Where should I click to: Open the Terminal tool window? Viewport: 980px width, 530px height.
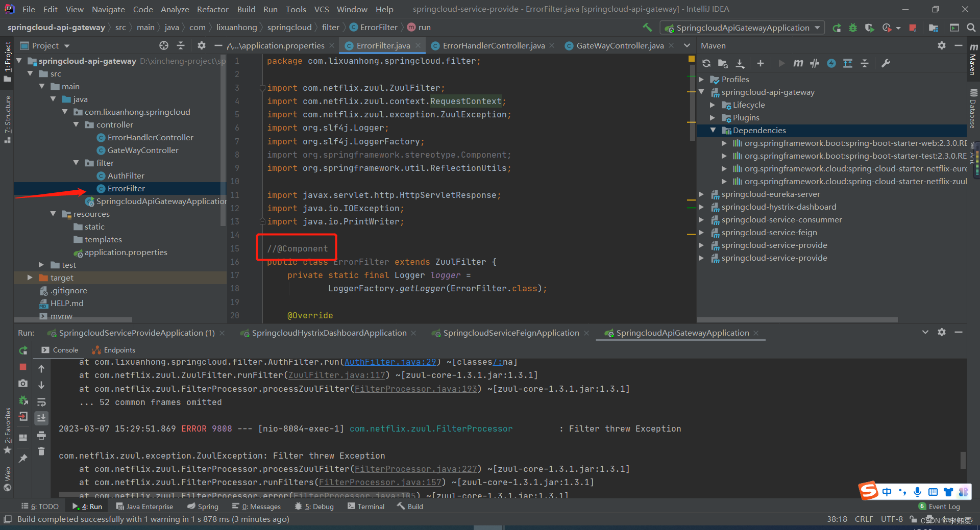(366, 507)
